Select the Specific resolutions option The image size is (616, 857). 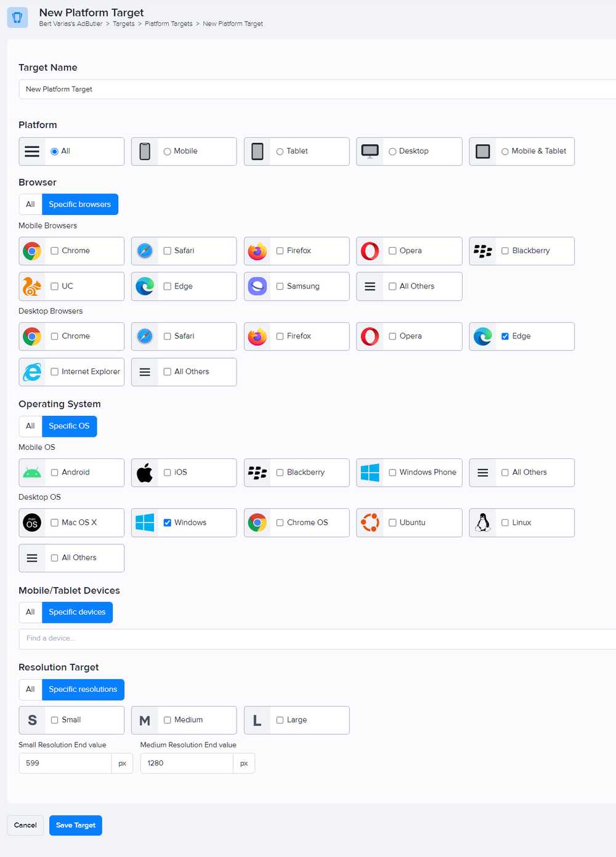[83, 689]
